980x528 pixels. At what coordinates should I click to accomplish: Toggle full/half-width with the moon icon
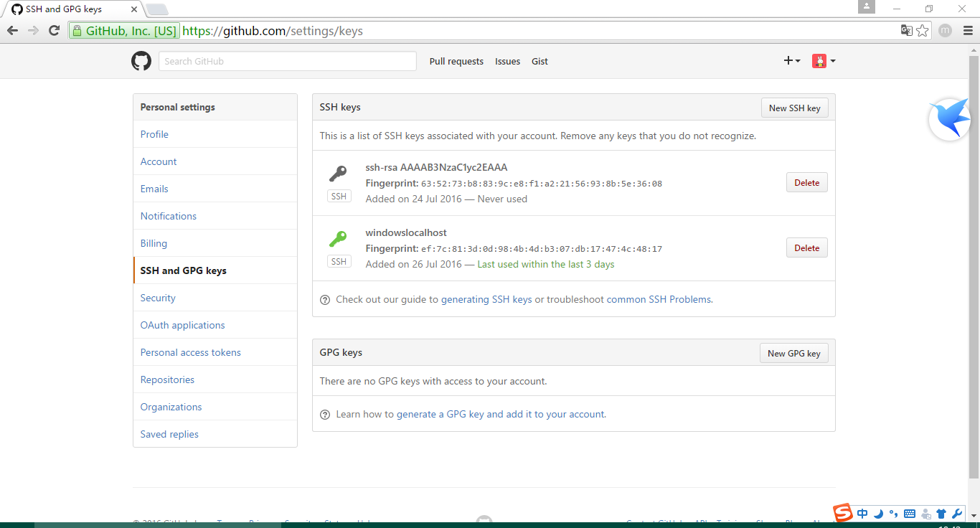coord(878,514)
